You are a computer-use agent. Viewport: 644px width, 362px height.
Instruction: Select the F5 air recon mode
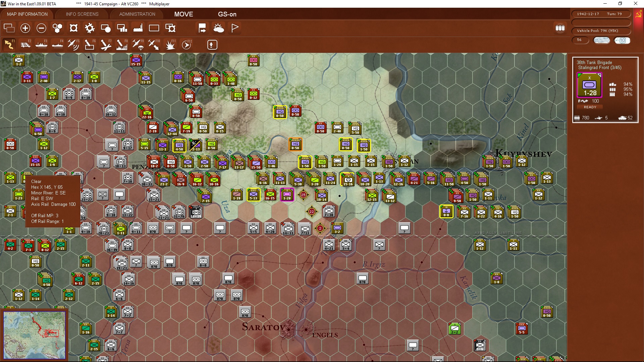(73, 45)
